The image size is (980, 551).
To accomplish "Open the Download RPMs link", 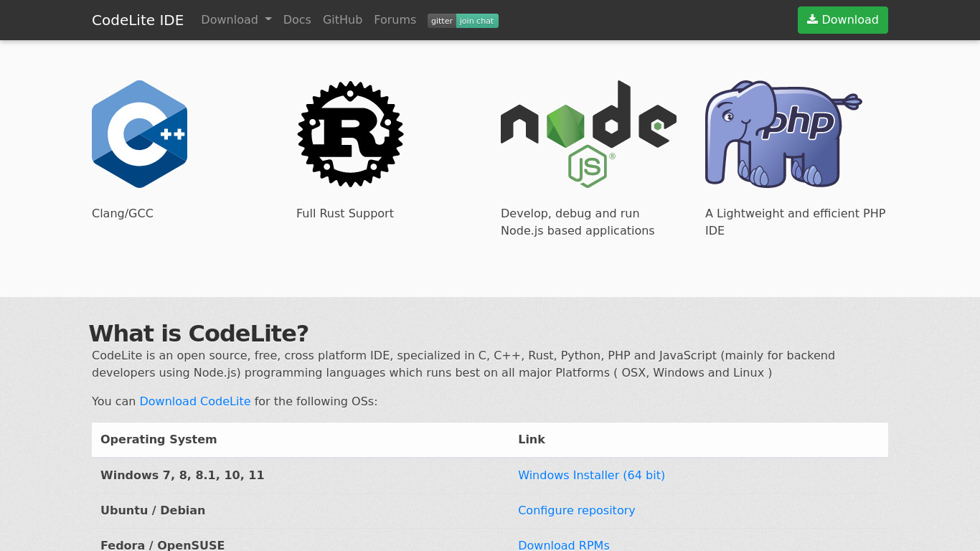I will [x=564, y=545].
